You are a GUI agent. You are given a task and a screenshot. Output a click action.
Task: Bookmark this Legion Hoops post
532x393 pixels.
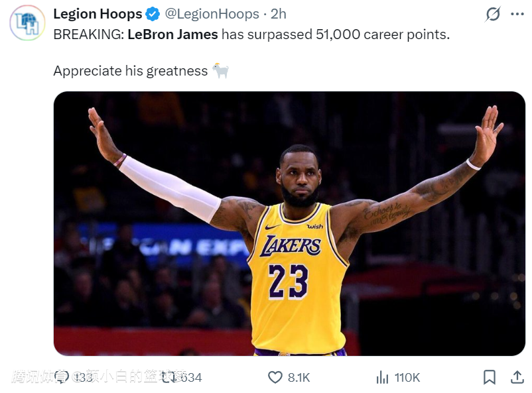[489, 377]
